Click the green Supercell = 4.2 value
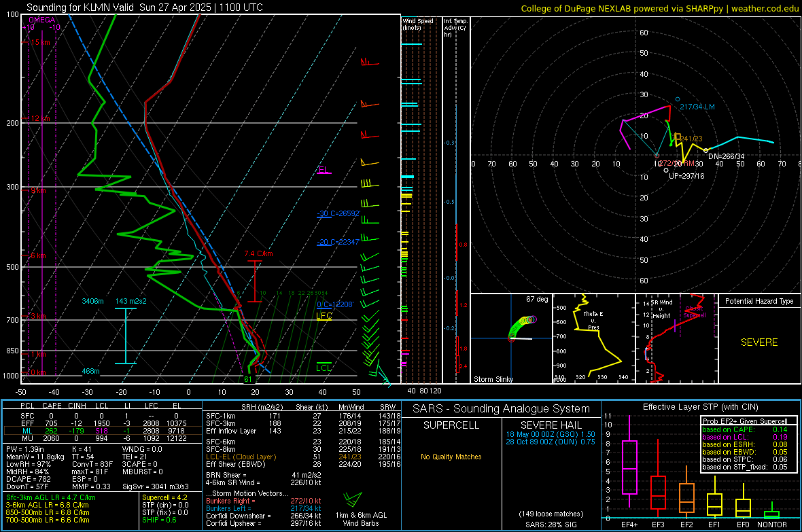 [x=164, y=497]
